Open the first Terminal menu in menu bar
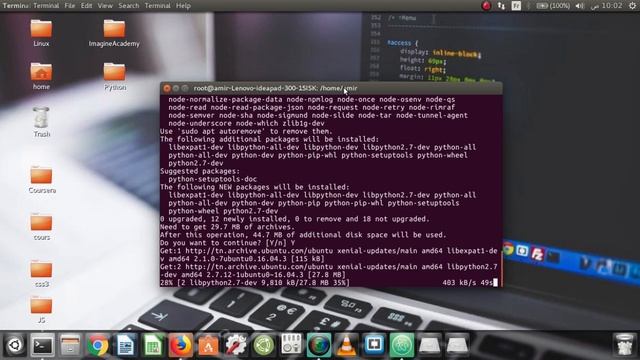This screenshot has width=640, height=360. tap(46, 6)
